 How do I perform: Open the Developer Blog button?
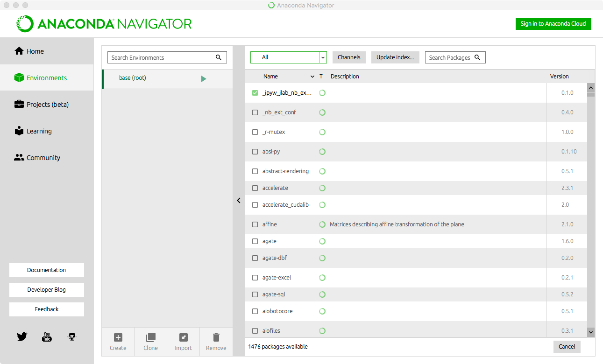tap(47, 290)
